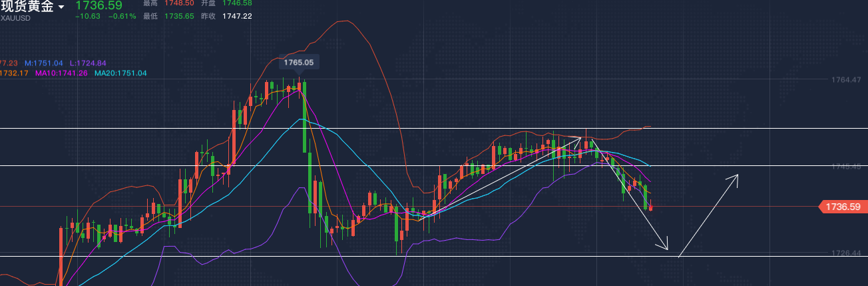Click the 最高 value 1748.50
This screenshot has width=868, height=286.
point(180,4)
